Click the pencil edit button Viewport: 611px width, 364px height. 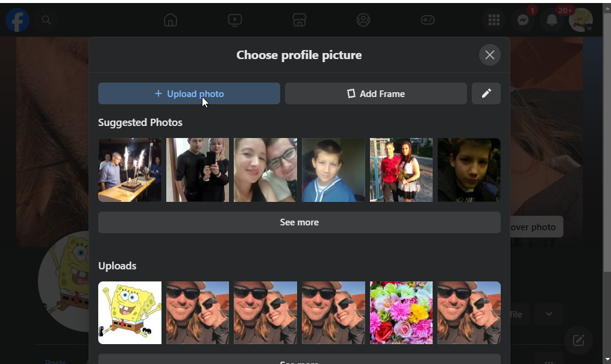pyautogui.click(x=486, y=93)
